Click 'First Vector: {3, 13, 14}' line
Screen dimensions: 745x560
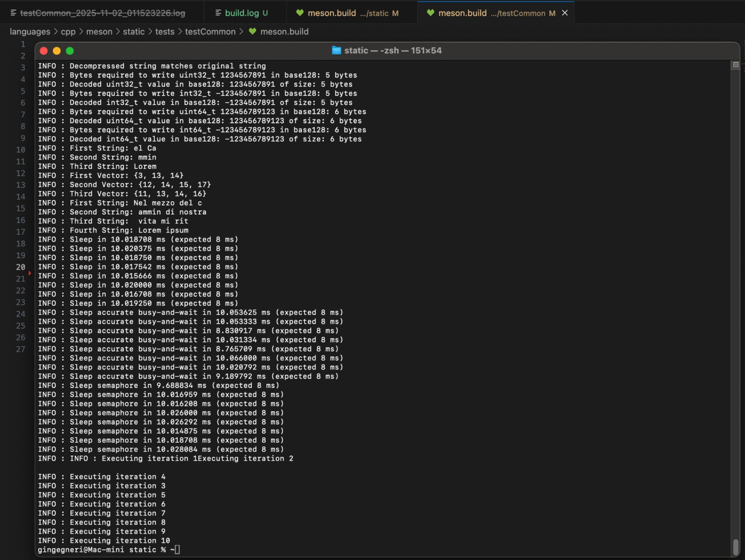point(111,176)
